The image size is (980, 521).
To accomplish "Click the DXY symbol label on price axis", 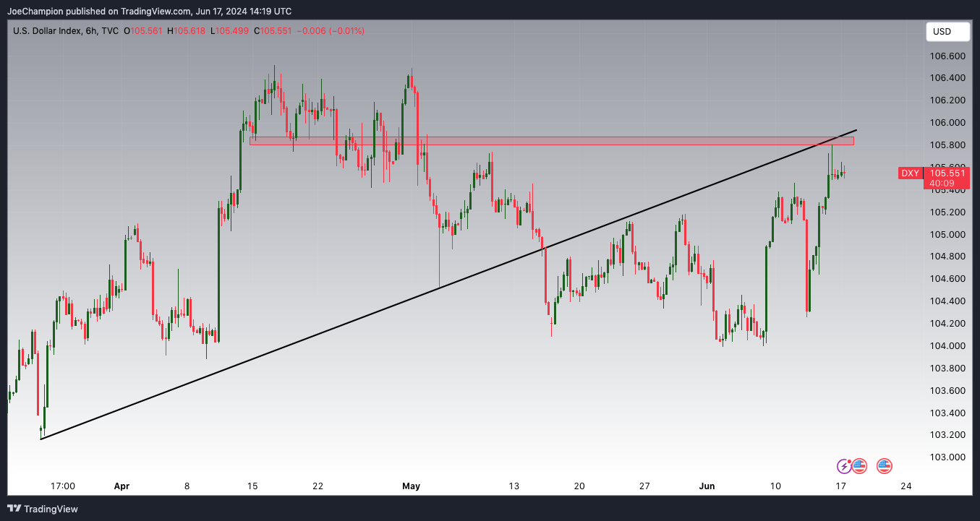I will coord(910,173).
